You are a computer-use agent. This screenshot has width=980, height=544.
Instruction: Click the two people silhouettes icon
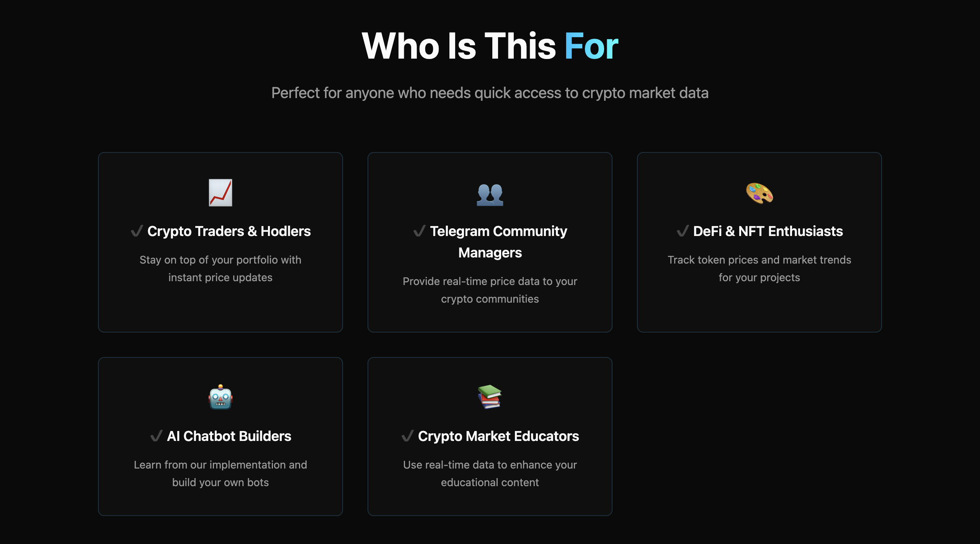click(x=490, y=194)
